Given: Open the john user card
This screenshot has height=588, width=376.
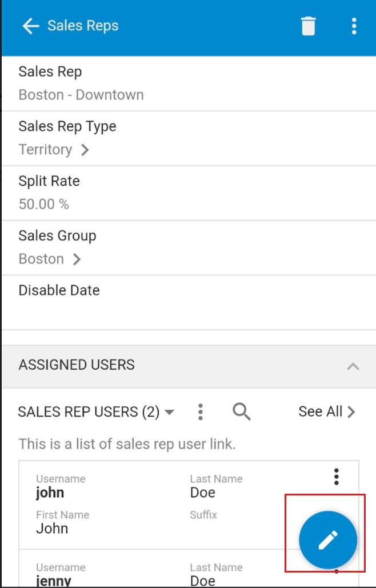Looking at the screenshot, I should (x=189, y=505).
